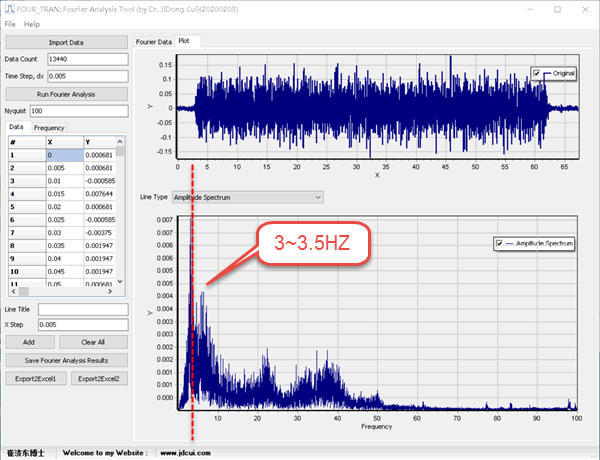Toggle the Original series checkbox
Viewport: 600px width, 460px height.
coord(537,73)
